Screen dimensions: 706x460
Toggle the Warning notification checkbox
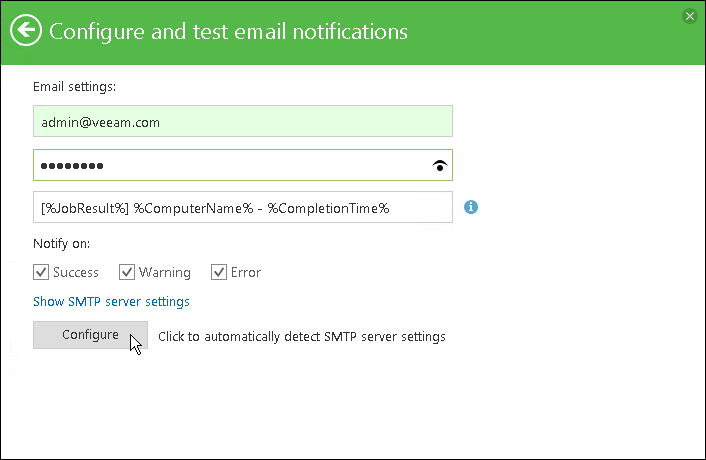pyautogui.click(x=127, y=272)
